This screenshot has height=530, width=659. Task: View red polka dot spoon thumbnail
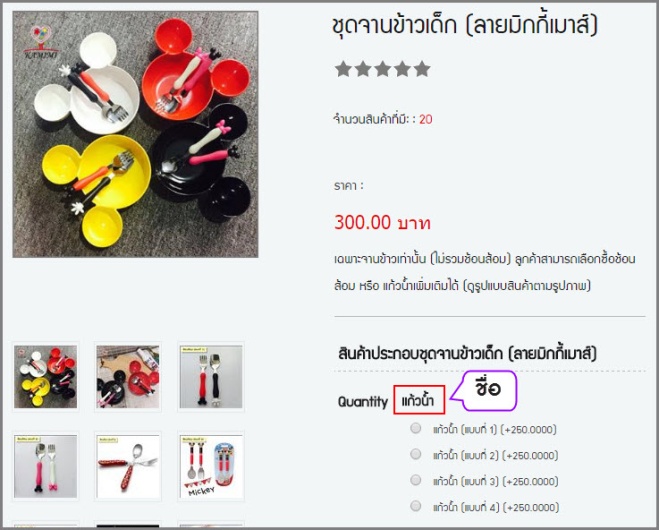[128, 467]
